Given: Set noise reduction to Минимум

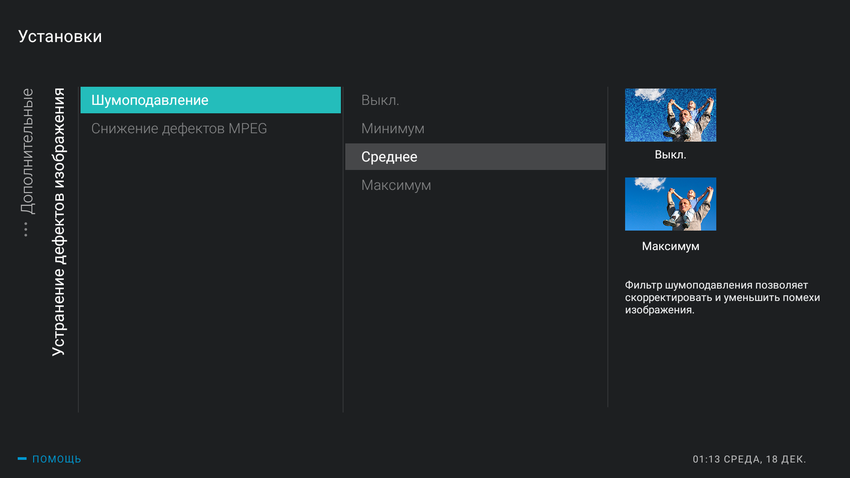Looking at the screenshot, I should pyautogui.click(x=393, y=128).
